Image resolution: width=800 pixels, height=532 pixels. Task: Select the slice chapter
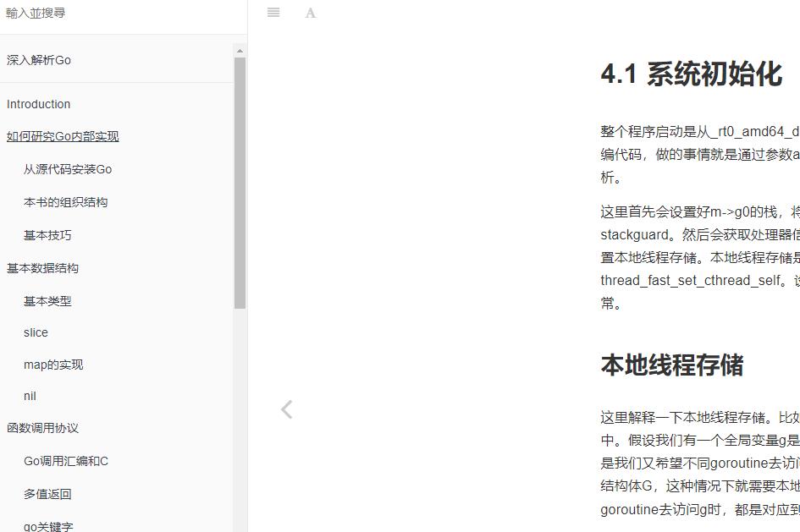(x=36, y=332)
